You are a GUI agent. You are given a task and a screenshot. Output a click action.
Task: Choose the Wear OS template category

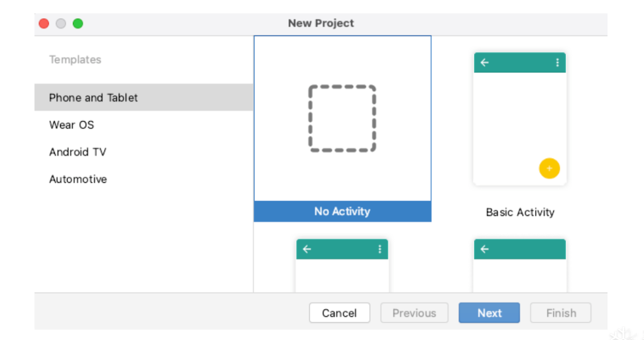[71, 125]
